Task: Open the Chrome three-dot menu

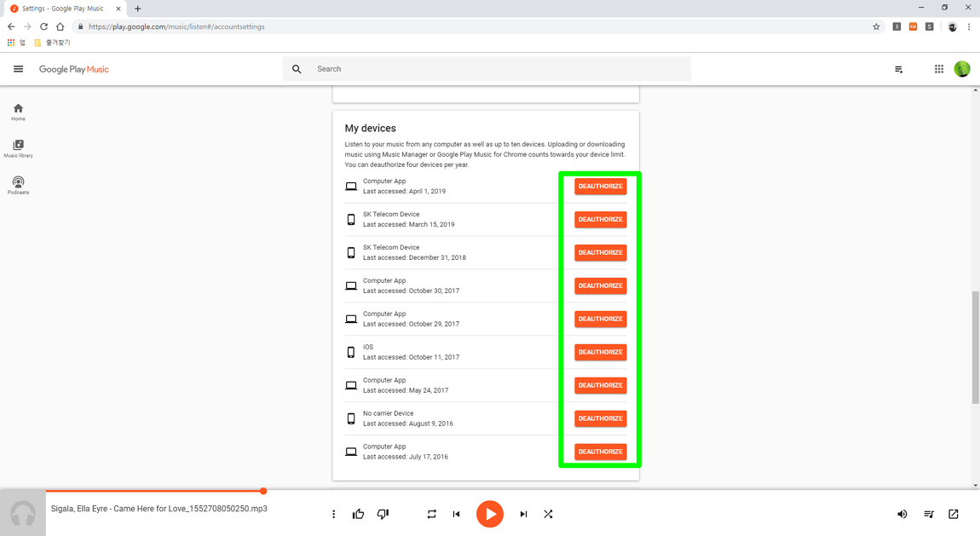Action: (969, 26)
